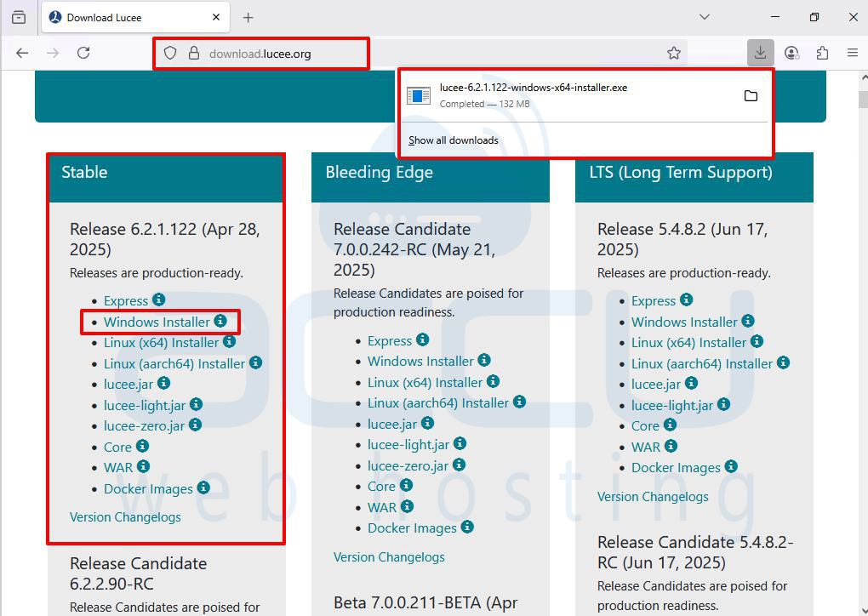Viewport: 868px width, 616px height.
Task: Click Show all downloads
Action: [454, 140]
